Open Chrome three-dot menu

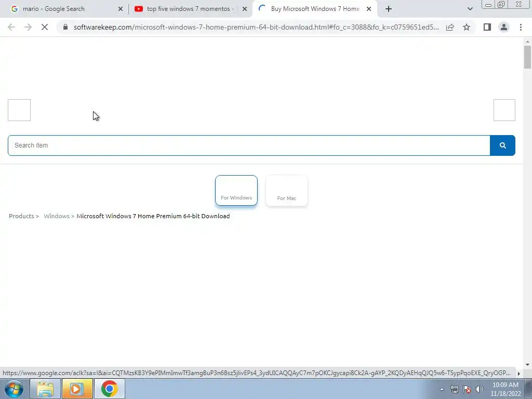point(521,27)
